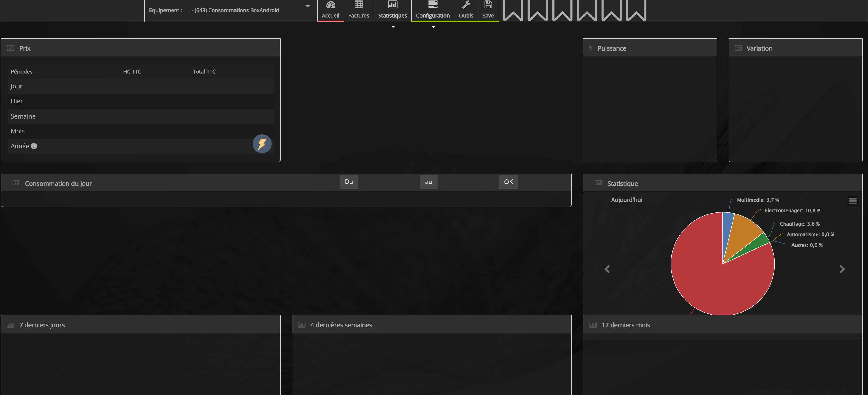The image size is (868, 395).
Task: Click the Puissance panel title
Action: (612, 48)
